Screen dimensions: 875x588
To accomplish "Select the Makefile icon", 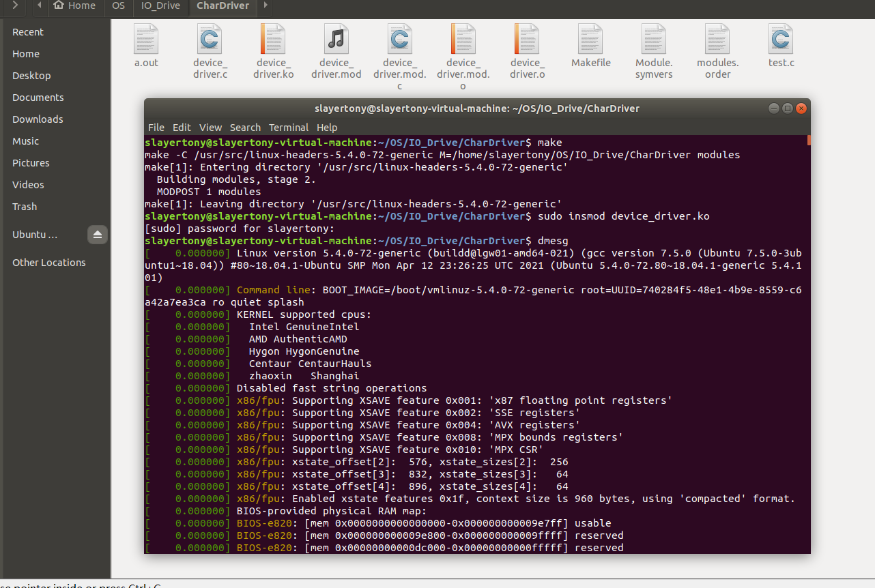I will coord(590,39).
